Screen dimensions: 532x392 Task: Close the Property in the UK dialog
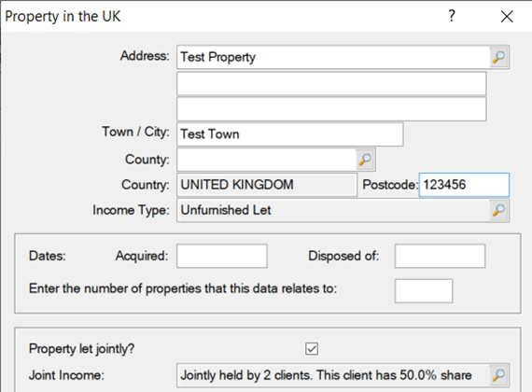tap(507, 16)
